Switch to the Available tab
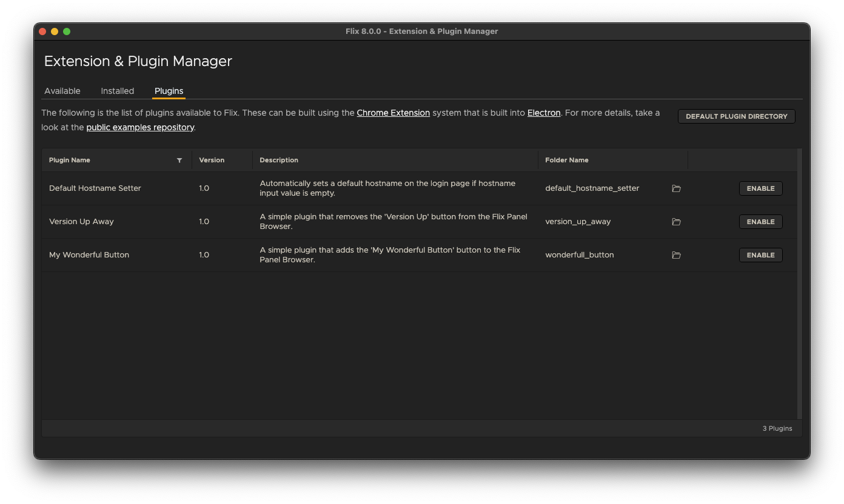This screenshot has width=844, height=504. pos(62,91)
